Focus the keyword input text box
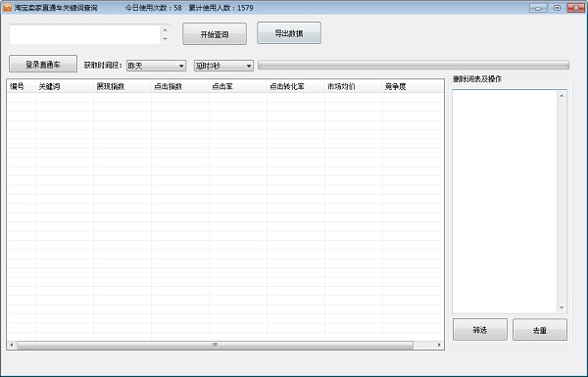588x377 pixels. click(85, 34)
